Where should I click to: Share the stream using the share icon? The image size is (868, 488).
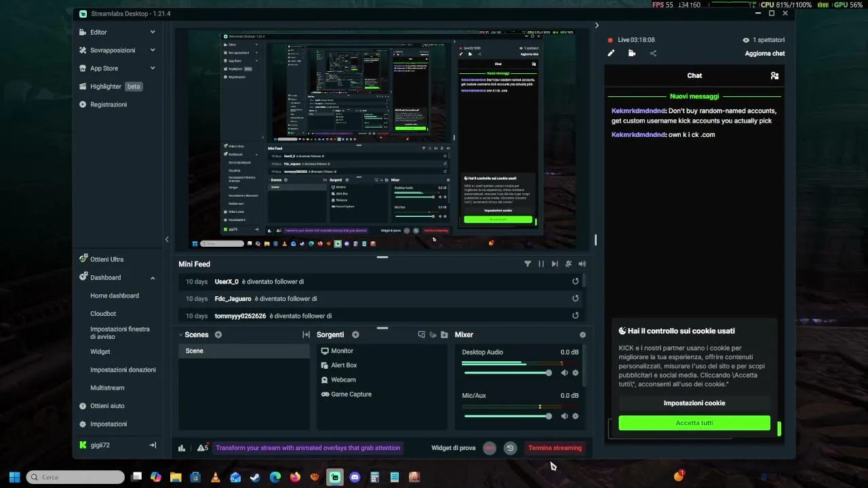[653, 53]
